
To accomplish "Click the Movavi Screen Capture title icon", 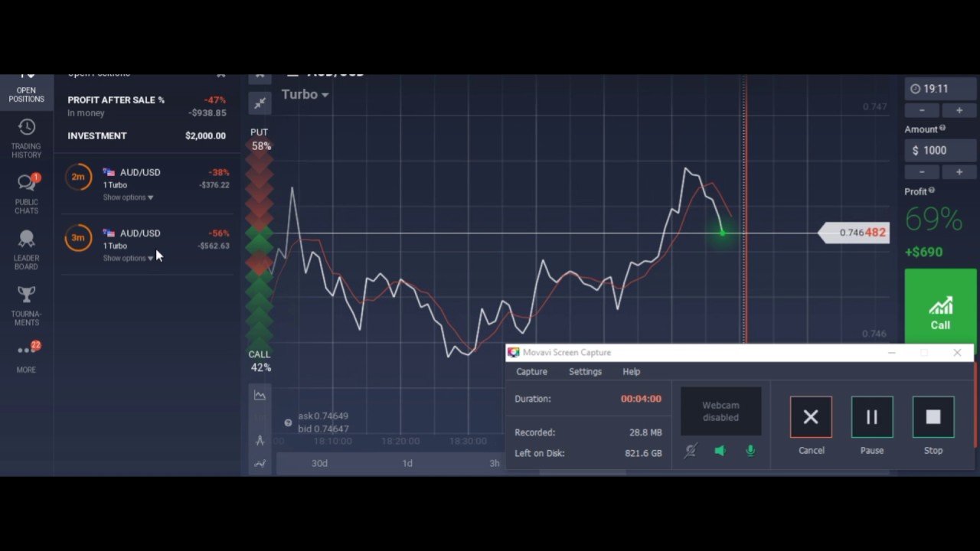I will point(513,353).
